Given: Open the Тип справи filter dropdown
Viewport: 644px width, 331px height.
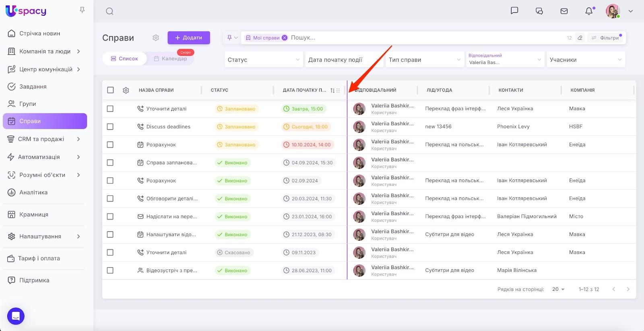Looking at the screenshot, I should [425, 60].
